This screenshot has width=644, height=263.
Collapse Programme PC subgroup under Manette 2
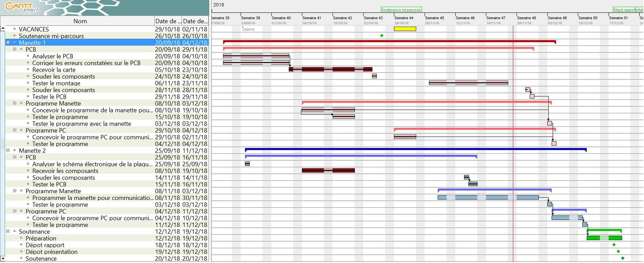click(15, 211)
